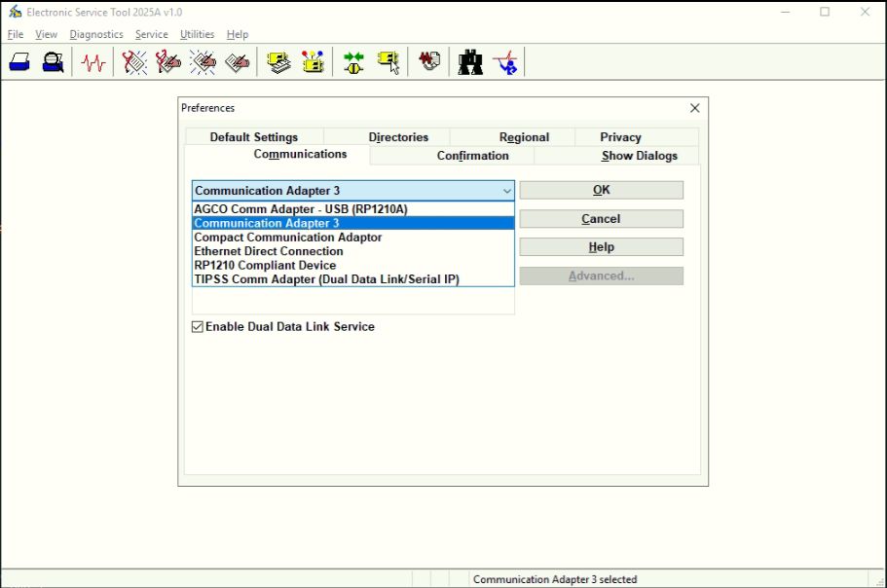This screenshot has height=588, width=887.
Task: Open ECM Summary stacked module icon
Action: tap(278, 62)
